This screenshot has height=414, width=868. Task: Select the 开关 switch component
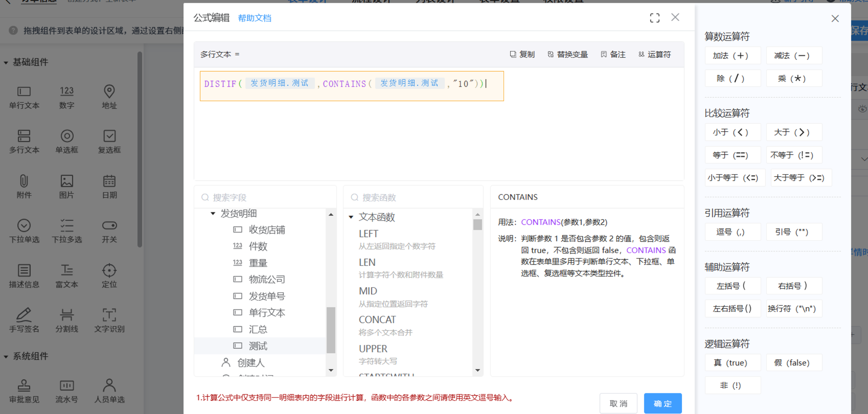109,231
